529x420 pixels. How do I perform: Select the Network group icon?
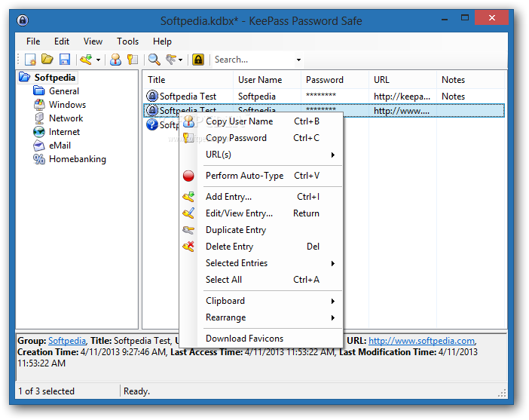39,118
